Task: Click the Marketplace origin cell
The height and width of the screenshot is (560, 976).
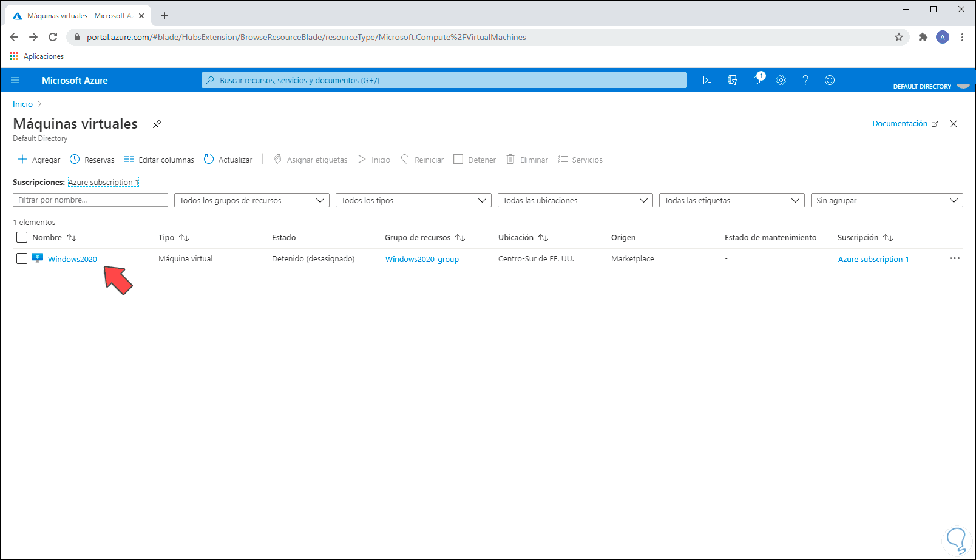Action: click(x=632, y=258)
